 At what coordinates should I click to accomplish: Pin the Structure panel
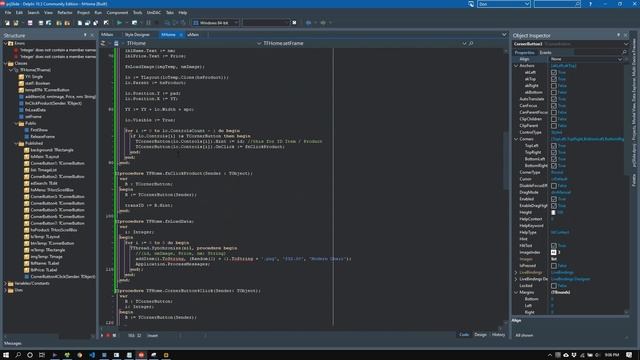coord(85,36)
